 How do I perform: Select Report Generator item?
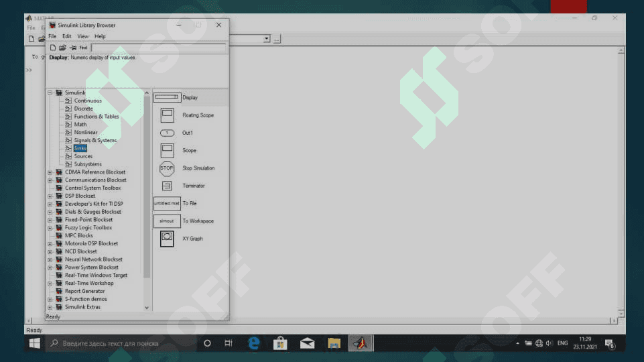coord(84,291)
